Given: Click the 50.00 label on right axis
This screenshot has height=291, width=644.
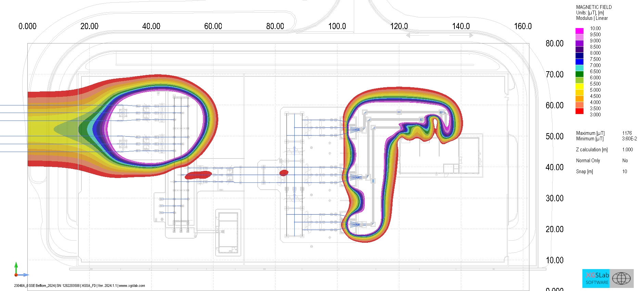Looking at the screenshot, I should (554, 136).
